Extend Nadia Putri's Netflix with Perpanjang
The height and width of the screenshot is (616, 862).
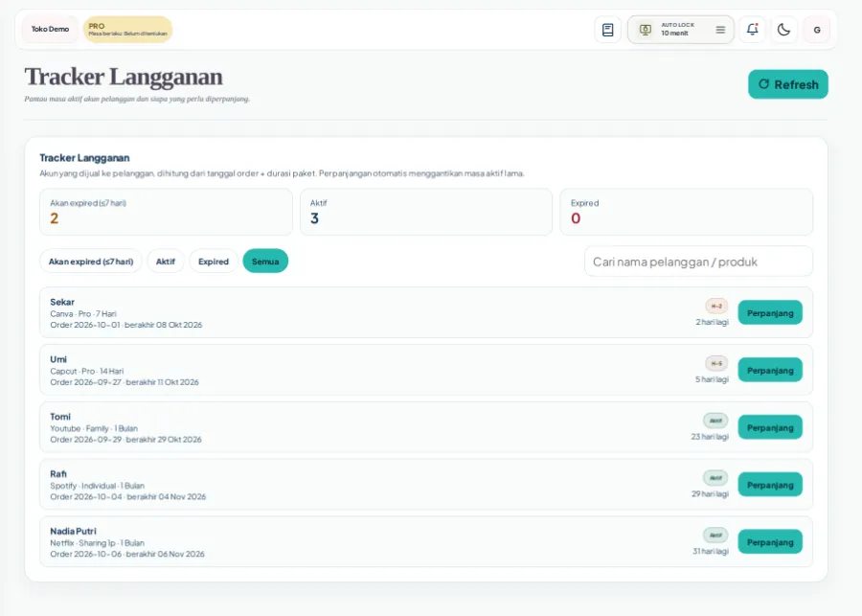coord(770,541)
